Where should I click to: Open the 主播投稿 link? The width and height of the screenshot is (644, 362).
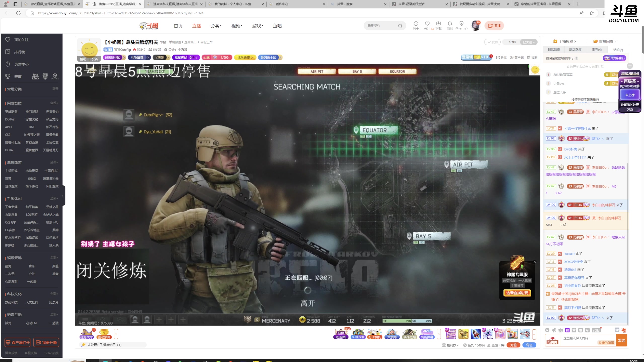(565, 41)
